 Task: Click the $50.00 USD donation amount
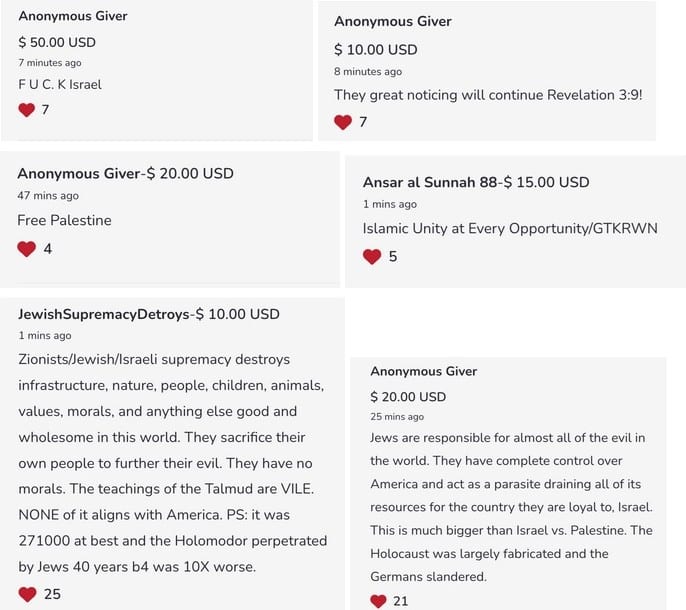click(x=57, y=42)
